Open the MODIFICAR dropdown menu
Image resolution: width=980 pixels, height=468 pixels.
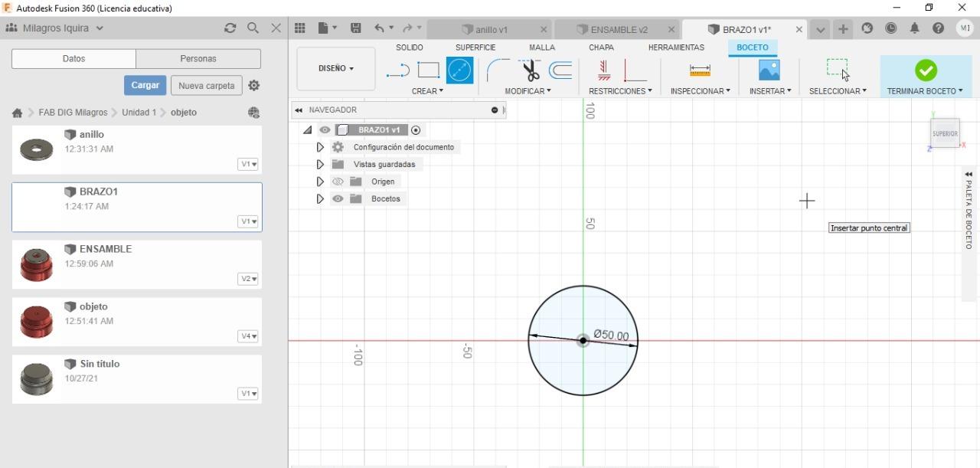tap(528, 91)
